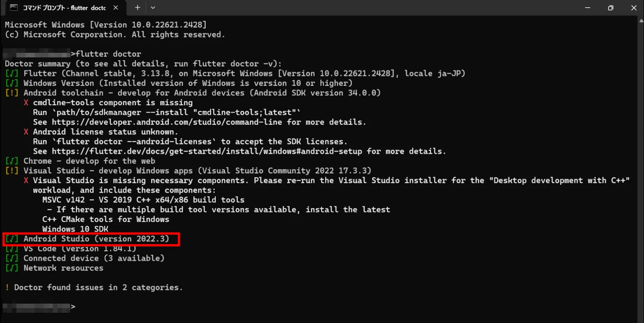Click the scrollbar up arrow
The width and height of the screenshot is (644, 323).
(x=641, y=21)
